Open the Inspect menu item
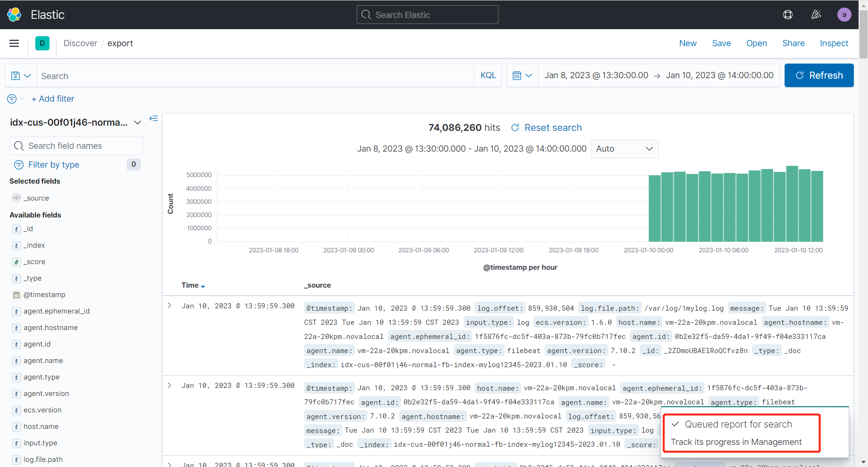Viewport: 868px width, 467px height. (834, 43)
